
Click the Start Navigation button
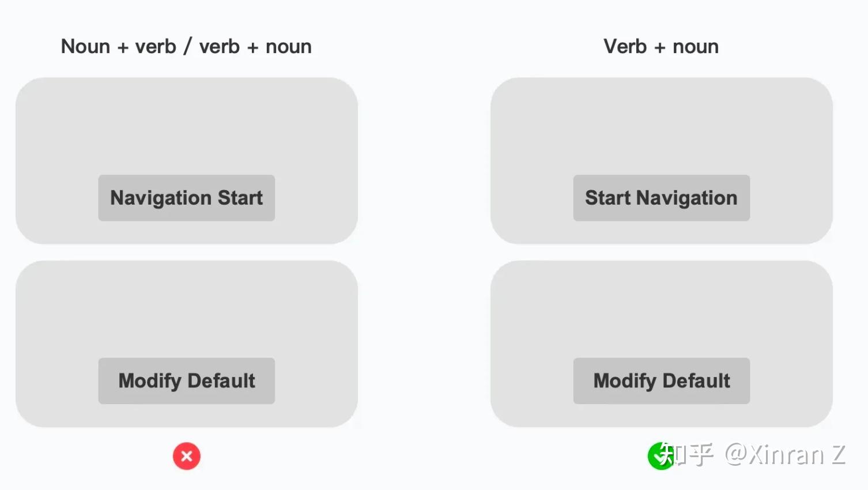(662, 198)
